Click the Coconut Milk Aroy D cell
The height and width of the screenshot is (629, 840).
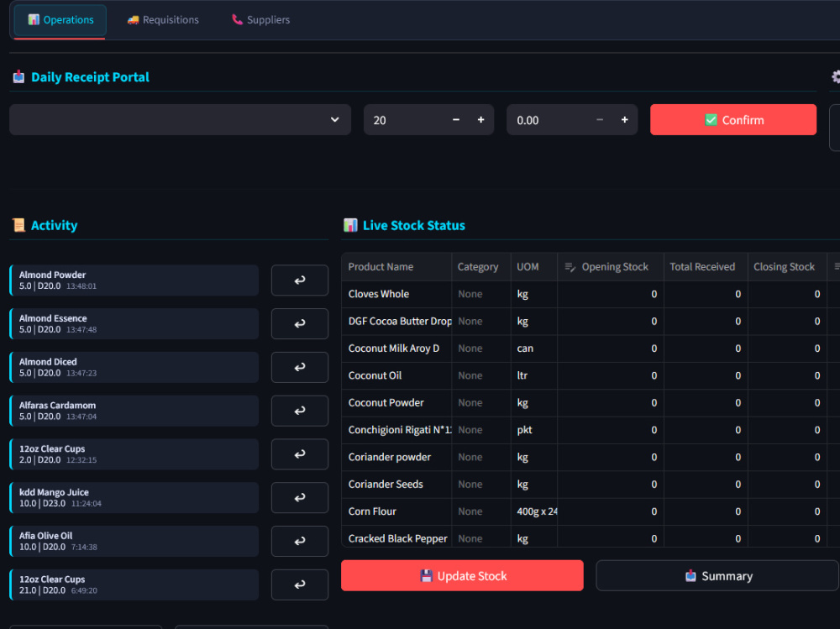pyautogui.click(x=396, y=349)
